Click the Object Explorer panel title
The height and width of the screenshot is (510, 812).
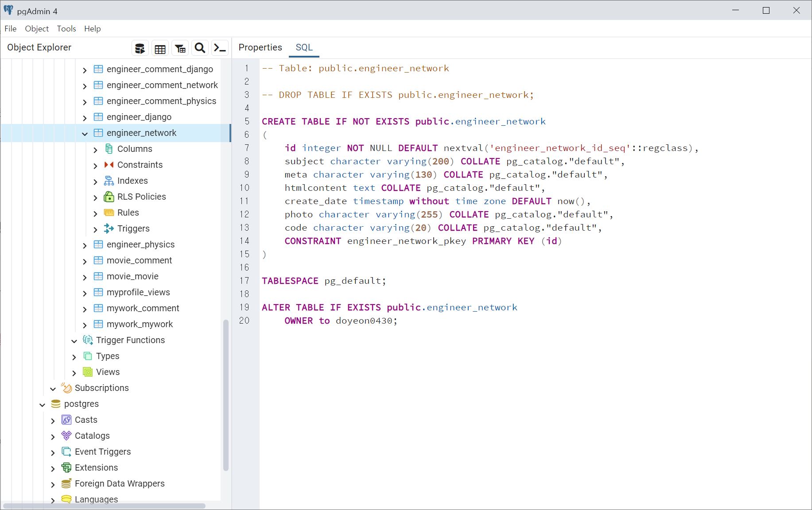[39, 47]
